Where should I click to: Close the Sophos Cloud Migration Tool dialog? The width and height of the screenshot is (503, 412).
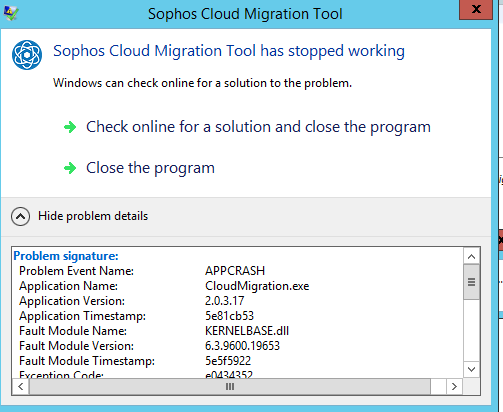[476, 9]
